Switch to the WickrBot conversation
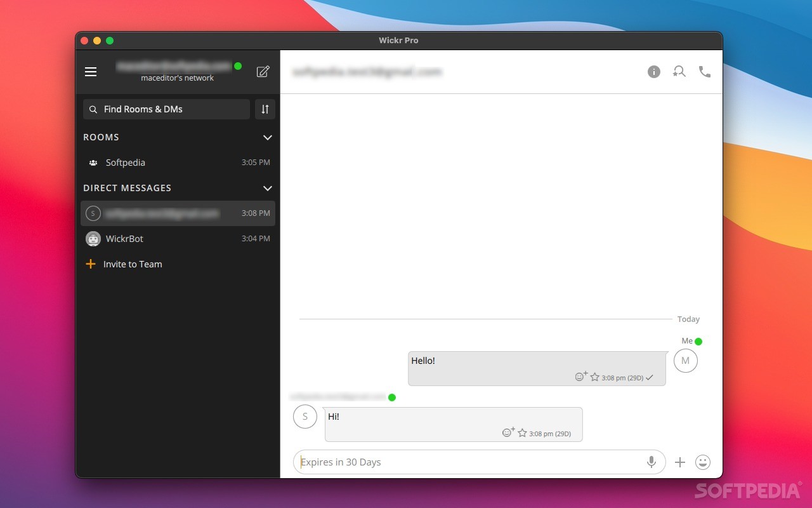 pyautogui.click(x=124, y=238)
